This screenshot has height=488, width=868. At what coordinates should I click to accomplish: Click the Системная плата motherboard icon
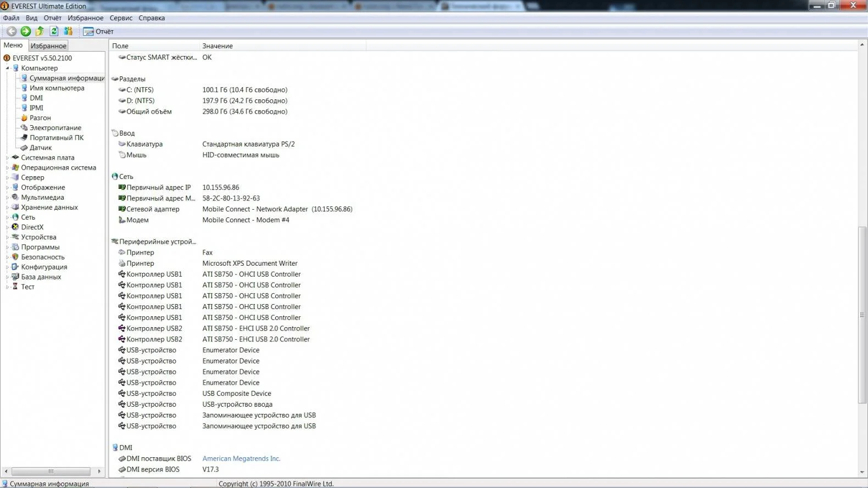tap(15, 158)
